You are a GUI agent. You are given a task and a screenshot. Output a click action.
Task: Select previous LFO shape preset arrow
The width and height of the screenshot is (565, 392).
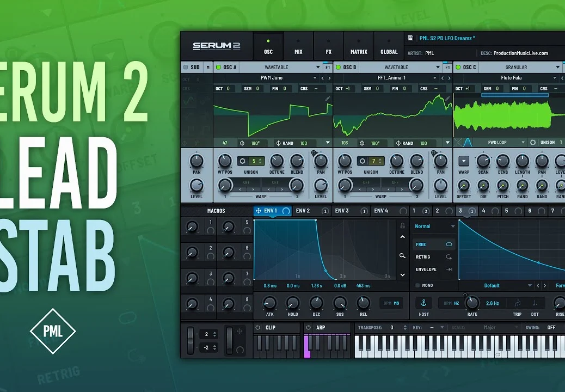tap(538, 286)
